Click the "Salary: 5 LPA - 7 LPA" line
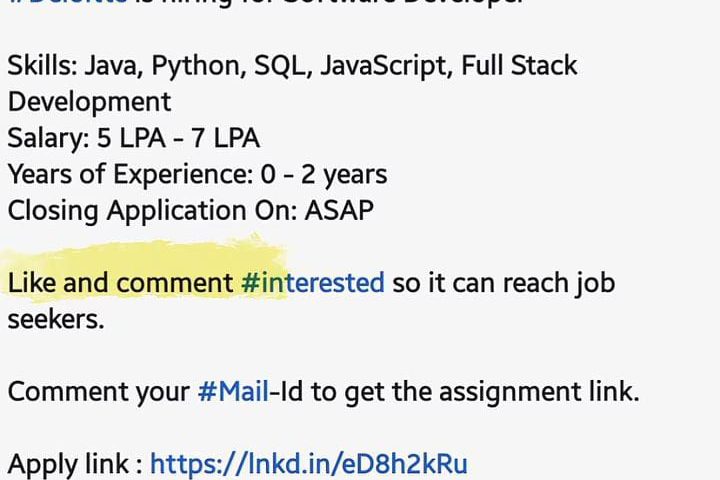 point(133,138)
